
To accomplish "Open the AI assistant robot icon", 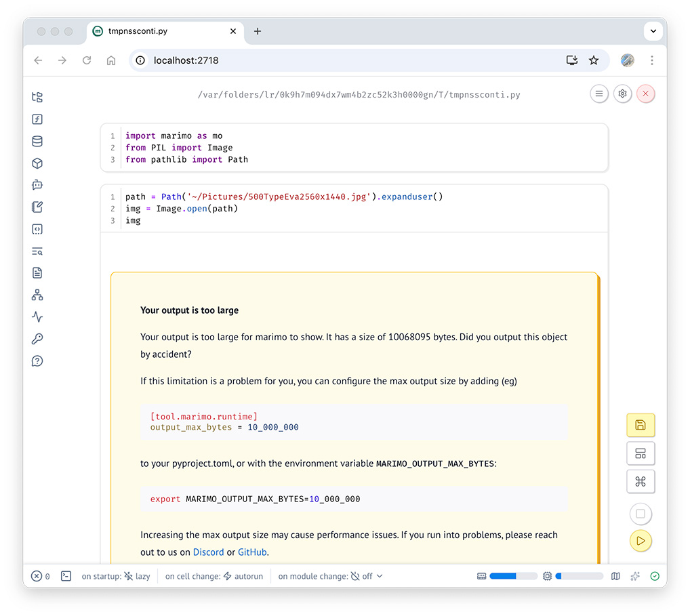I will [37, 185].
